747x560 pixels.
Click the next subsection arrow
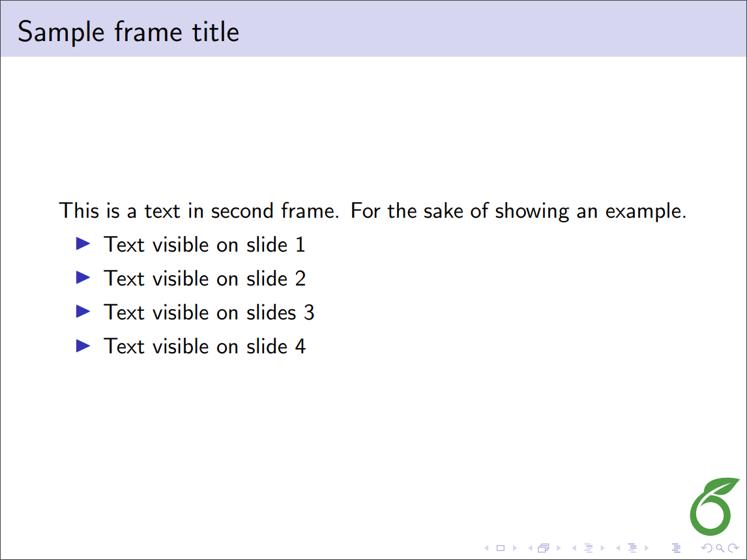click(x=602, y=548)
